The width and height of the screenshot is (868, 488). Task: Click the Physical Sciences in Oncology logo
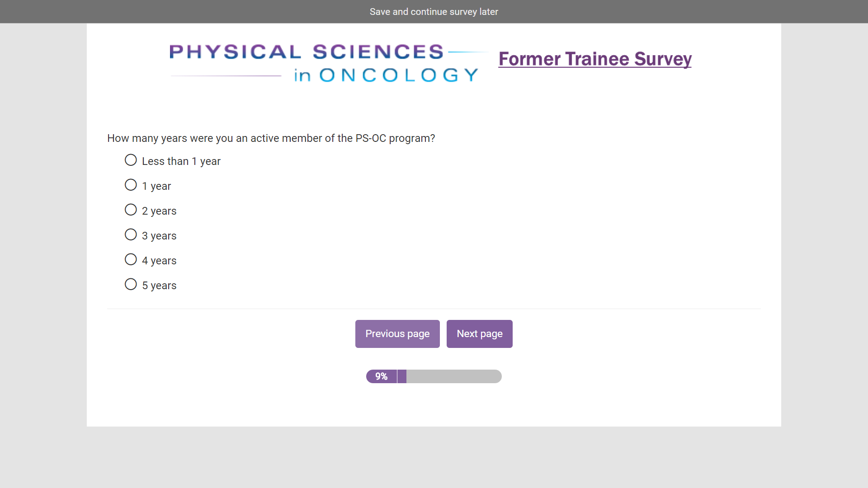325,63
